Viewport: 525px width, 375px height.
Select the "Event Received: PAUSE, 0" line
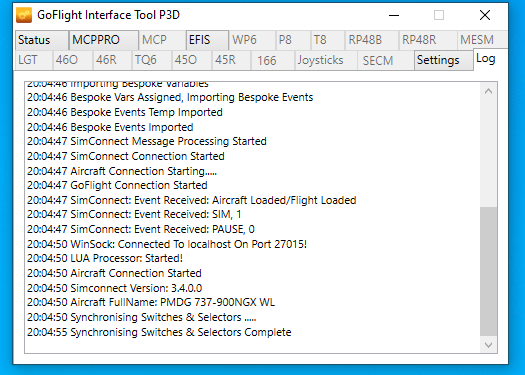click(141, 229)
